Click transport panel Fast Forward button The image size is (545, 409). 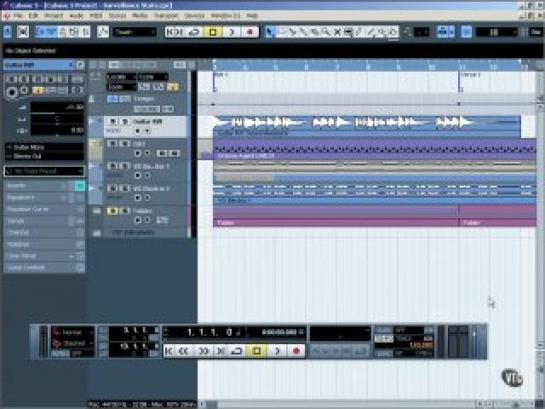click(203, 351)
